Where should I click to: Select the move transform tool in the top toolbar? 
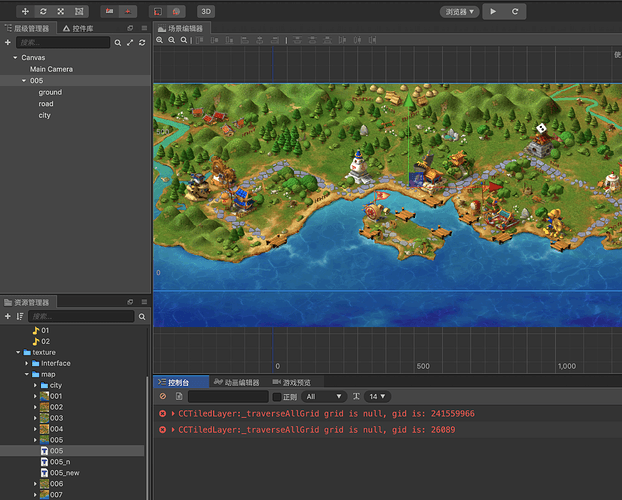26,11
